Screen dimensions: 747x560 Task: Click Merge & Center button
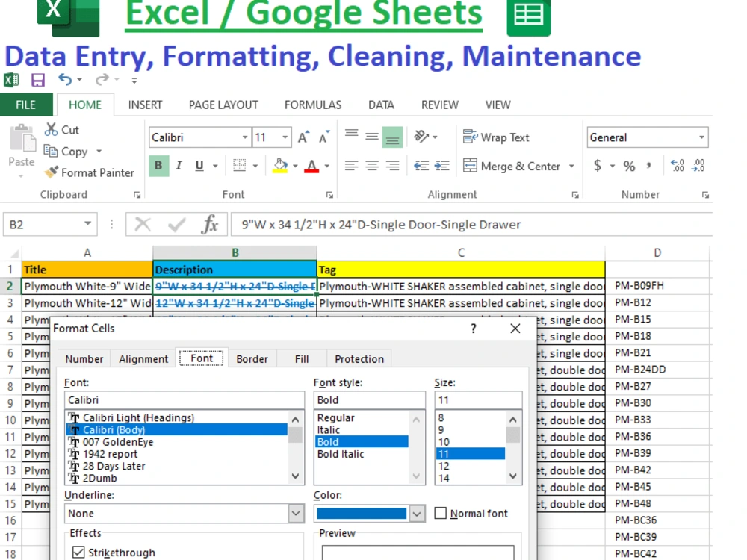coord(512,166)
